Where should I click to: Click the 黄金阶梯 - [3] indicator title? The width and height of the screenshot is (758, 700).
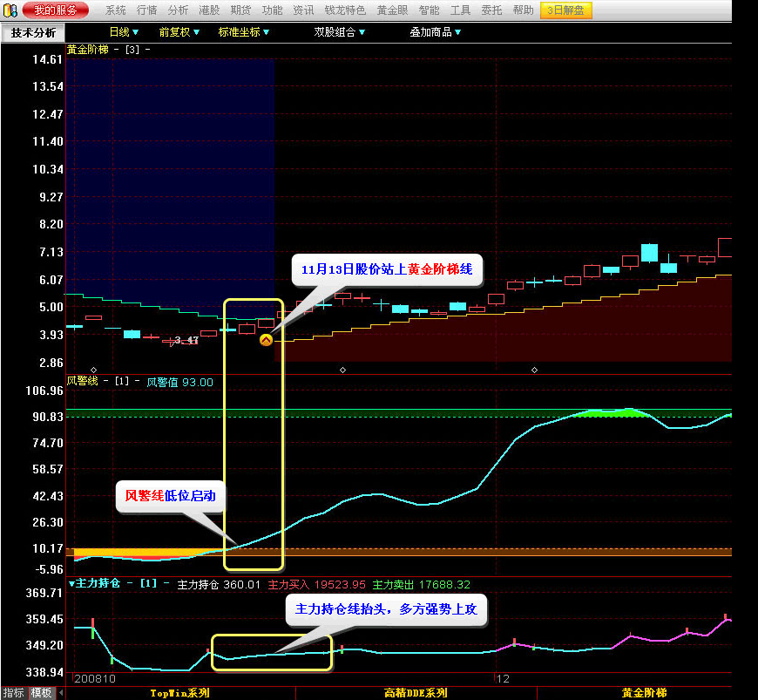108,50
